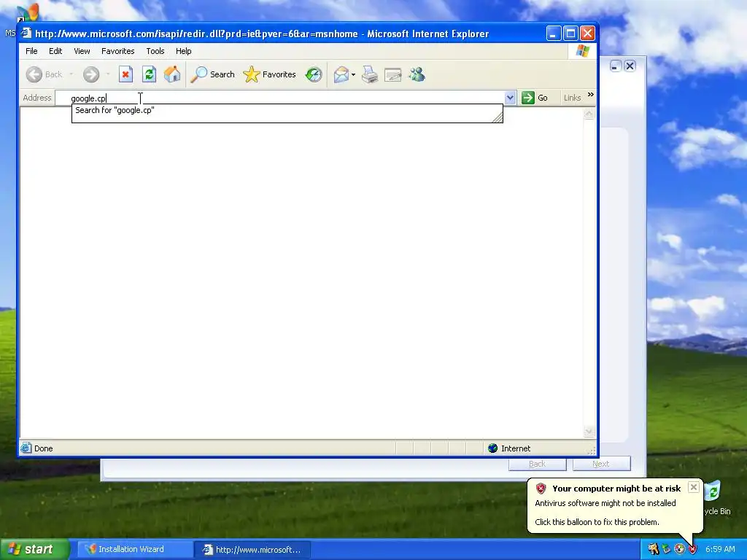747x560 pixels.
Task: Open the History clock icon
Action: (314, 74)
